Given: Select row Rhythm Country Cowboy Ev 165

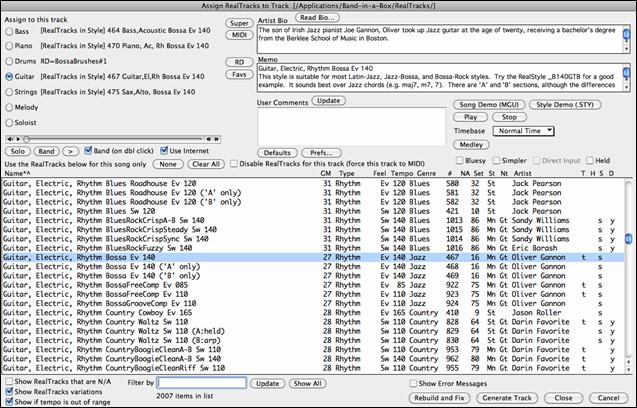Looking at the screenshot, I should click(313, 313).
